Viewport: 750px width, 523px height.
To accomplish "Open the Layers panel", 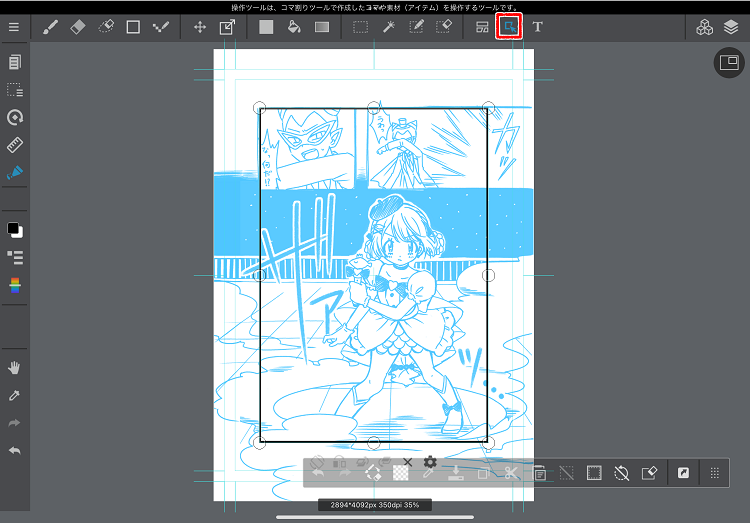I will [731, 27].
